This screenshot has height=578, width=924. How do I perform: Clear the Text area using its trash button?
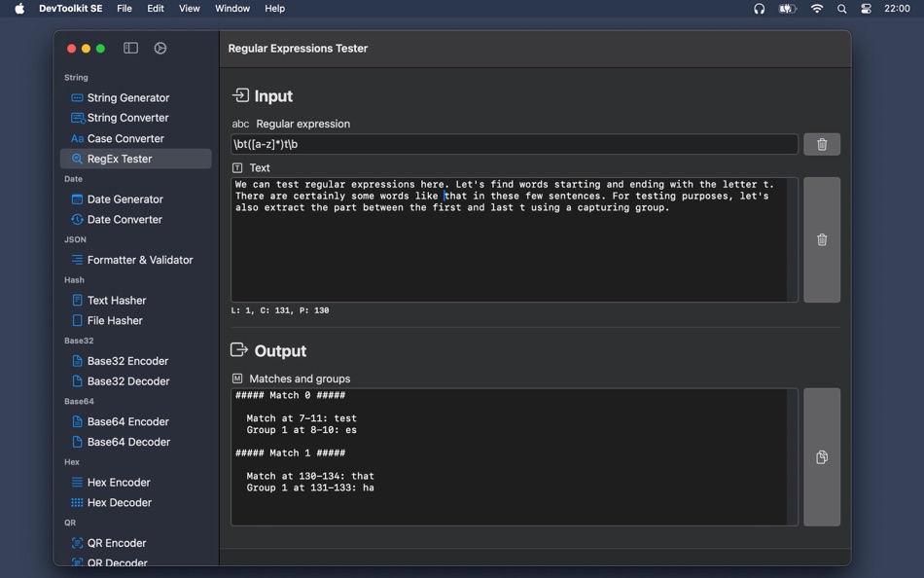822,239
